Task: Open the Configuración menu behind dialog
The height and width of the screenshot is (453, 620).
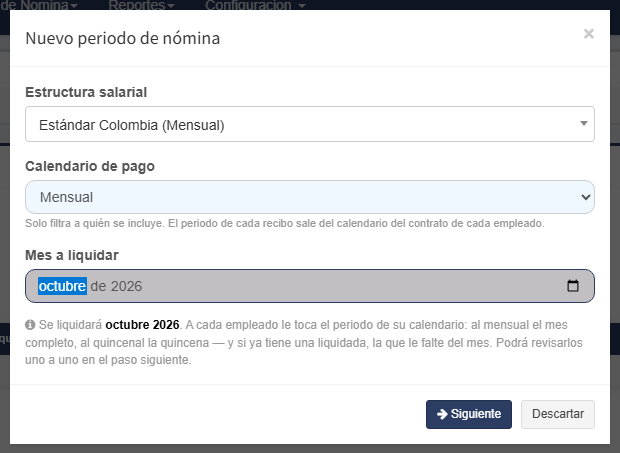Action: point(255,5)
